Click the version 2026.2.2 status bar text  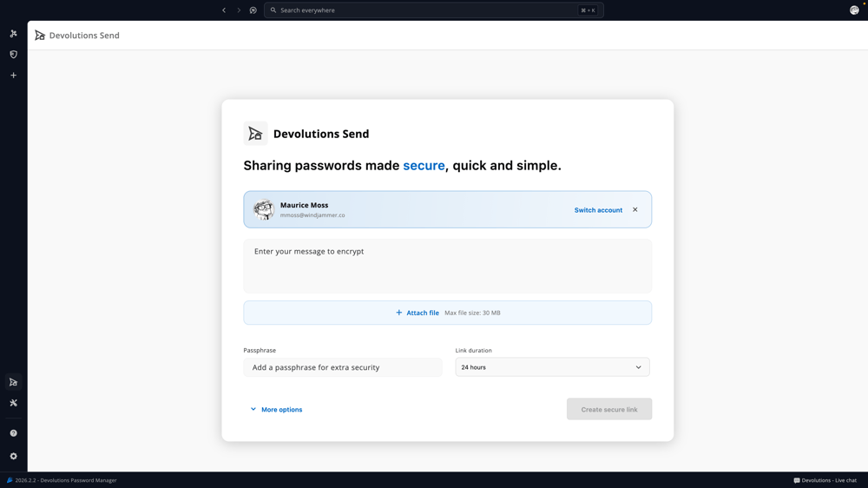[x=65, y=480]
